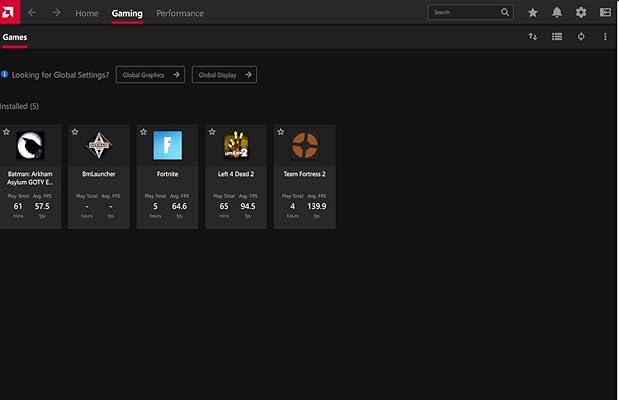Open the BmLauncher game icon
Image resolution: width=619 pixels, height=400 pixels.
tap(99, 145)
